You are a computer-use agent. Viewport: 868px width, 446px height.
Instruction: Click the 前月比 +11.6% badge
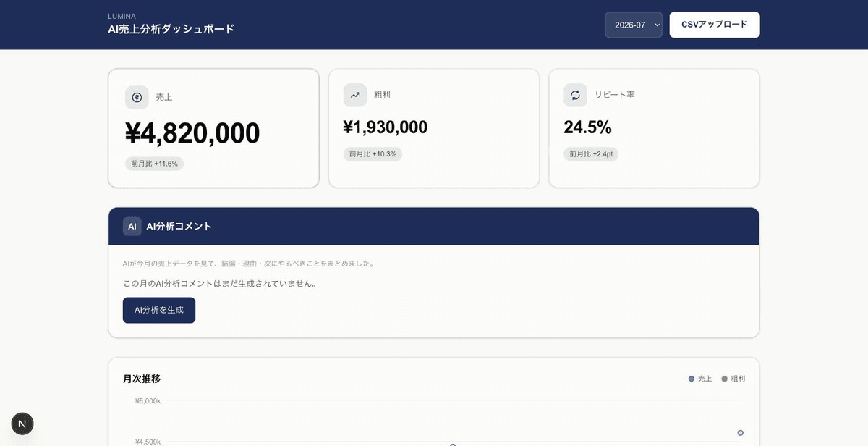[155, 164]
